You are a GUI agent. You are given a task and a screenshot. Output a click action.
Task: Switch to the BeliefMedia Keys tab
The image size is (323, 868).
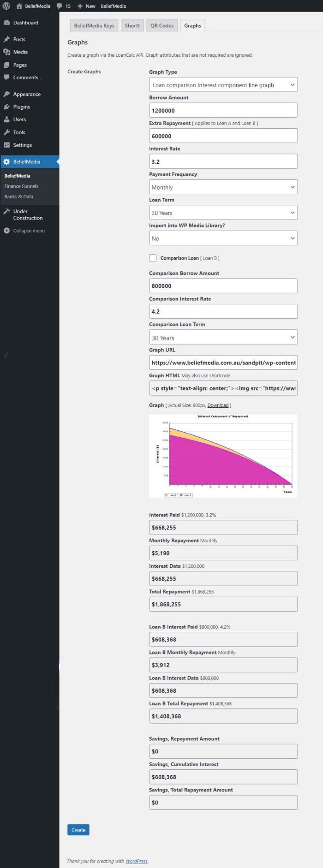(x=94, y=26)
